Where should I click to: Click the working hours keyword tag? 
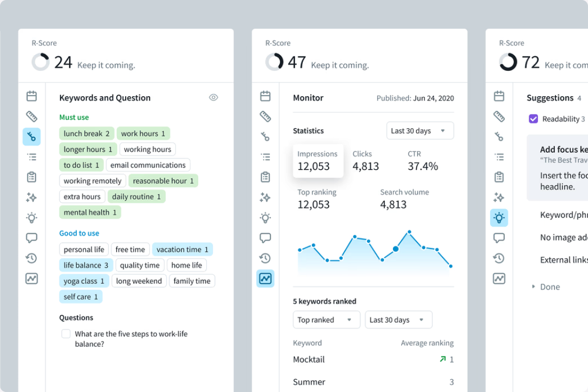[147, 149]
